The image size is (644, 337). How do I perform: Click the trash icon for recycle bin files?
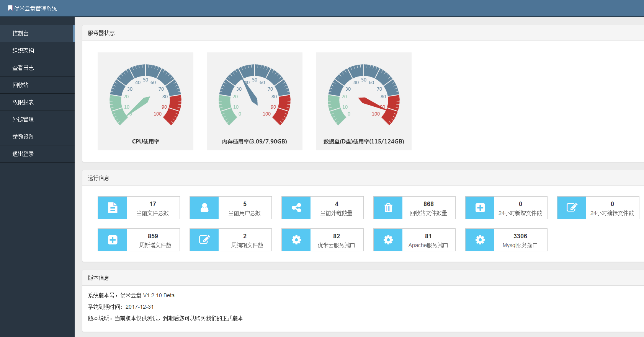[x=388, y=208]
